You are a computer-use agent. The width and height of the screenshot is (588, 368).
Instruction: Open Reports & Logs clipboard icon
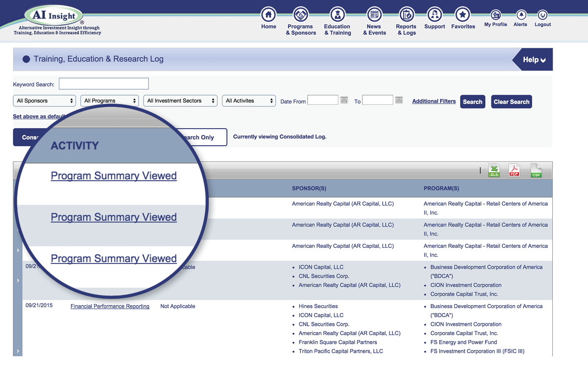(x=406, y=14)
